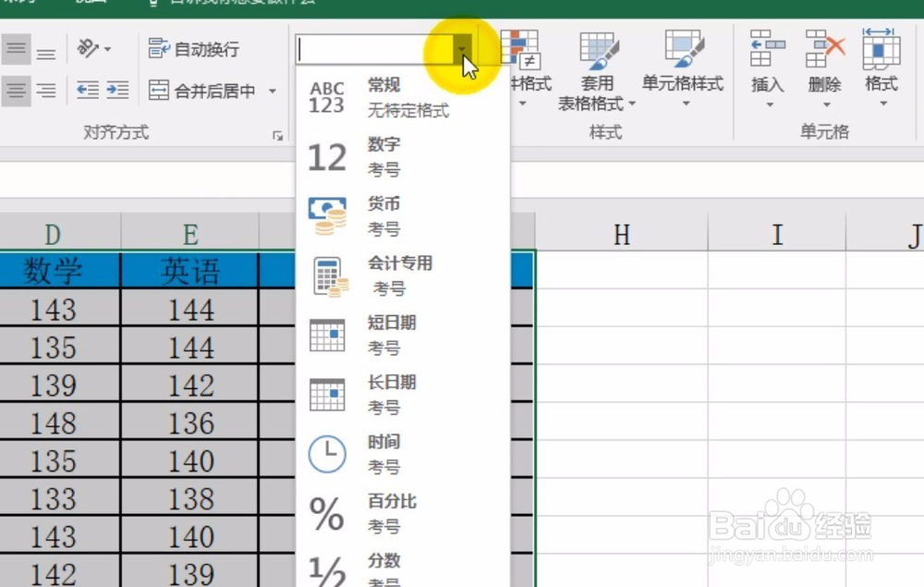This screenshot has height=587, width=924.
Task: Select column E header
Action: click(x=189, y=232)
